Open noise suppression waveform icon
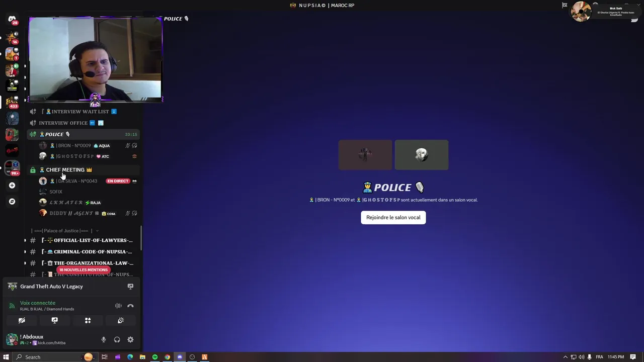The height and width of the screenshot is (362, 644). [118, 306]
